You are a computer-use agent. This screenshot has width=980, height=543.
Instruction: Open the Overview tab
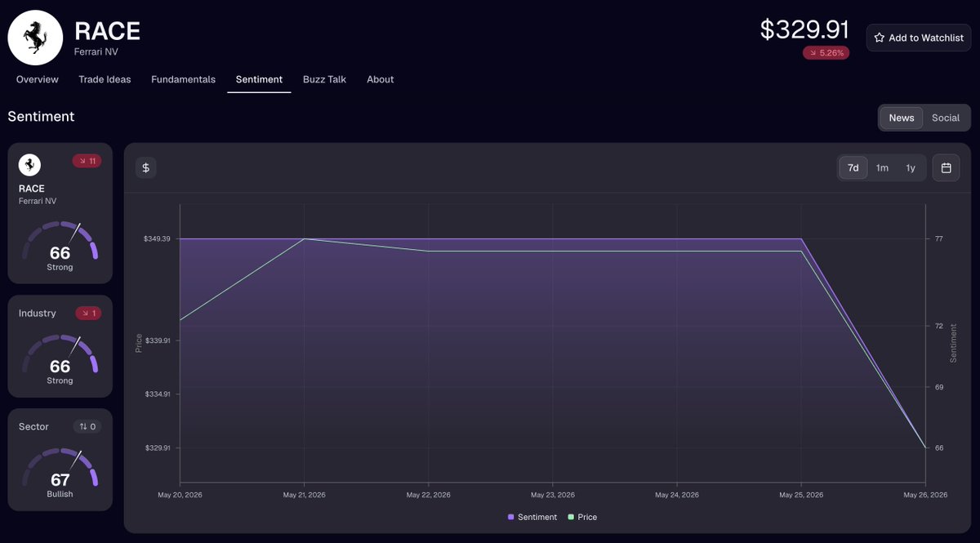pyautogui.click(x=38, y=79)
